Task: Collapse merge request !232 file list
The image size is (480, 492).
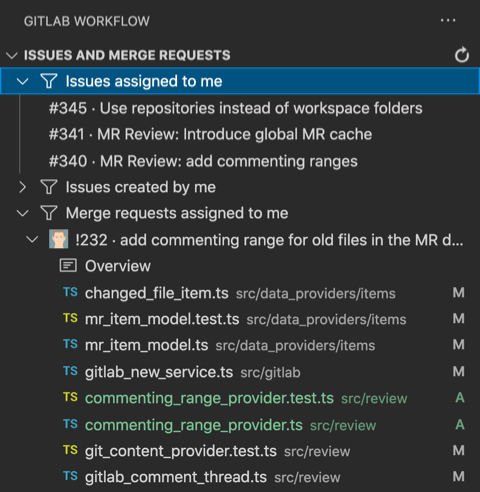Action: (32, 239)
